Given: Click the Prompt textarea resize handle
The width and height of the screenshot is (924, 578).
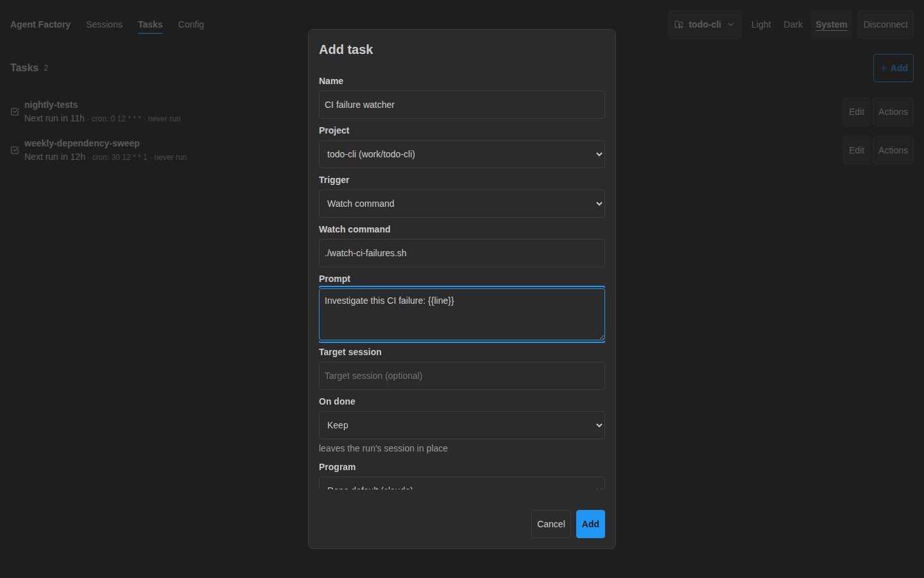Looking at the screenshot, I should coord(601,337).
